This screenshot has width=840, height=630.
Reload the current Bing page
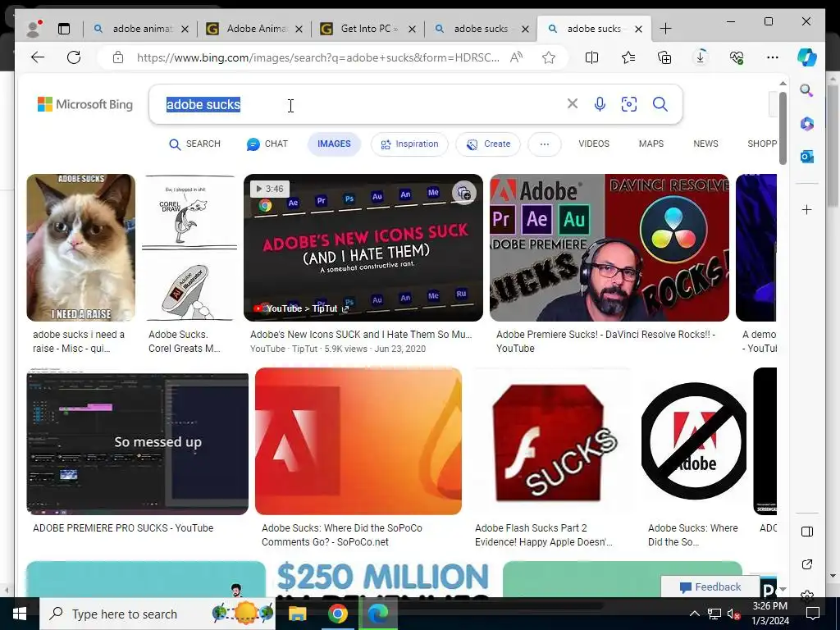coord(74,57)
